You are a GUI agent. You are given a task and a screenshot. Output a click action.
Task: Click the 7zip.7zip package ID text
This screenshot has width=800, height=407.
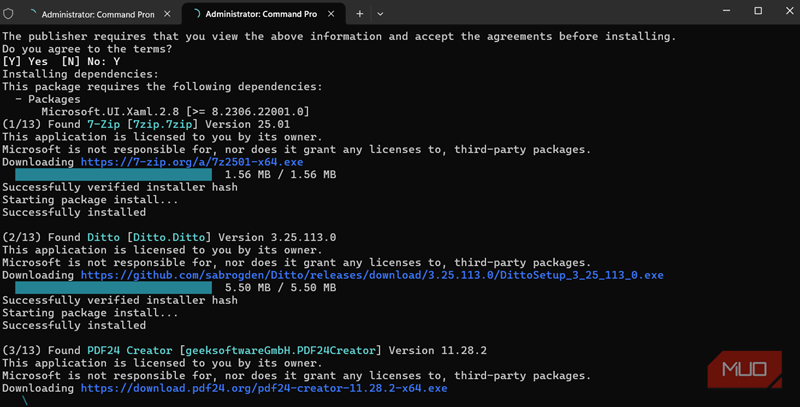pos(157,124)
